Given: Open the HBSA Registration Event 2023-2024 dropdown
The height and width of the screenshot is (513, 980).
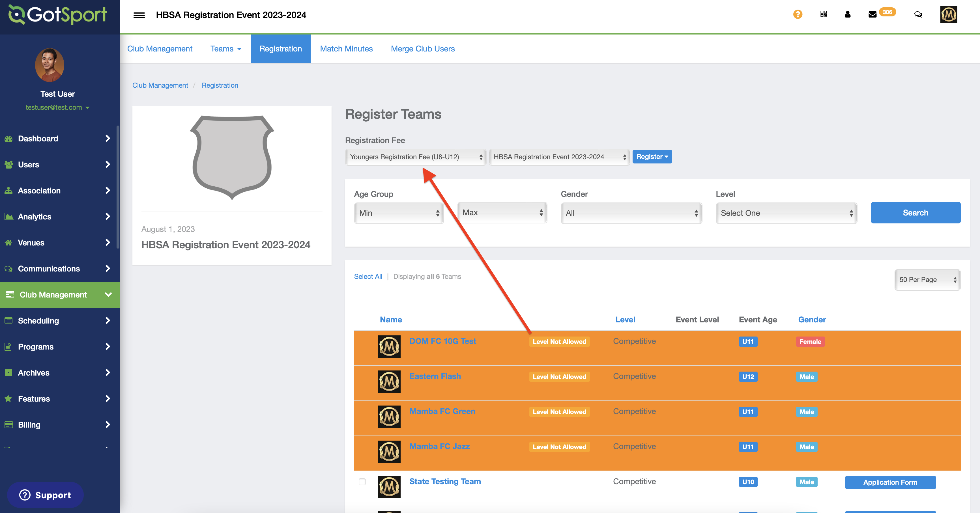Looking at the screenshot, I should pyautogui.click(x=559, y=157).
